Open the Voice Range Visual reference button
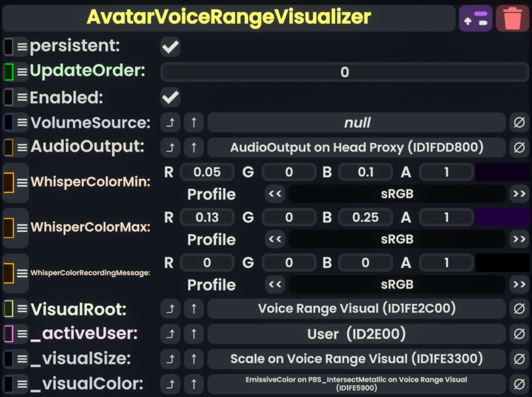Screen dimensions: 532x397 [356, 309]
